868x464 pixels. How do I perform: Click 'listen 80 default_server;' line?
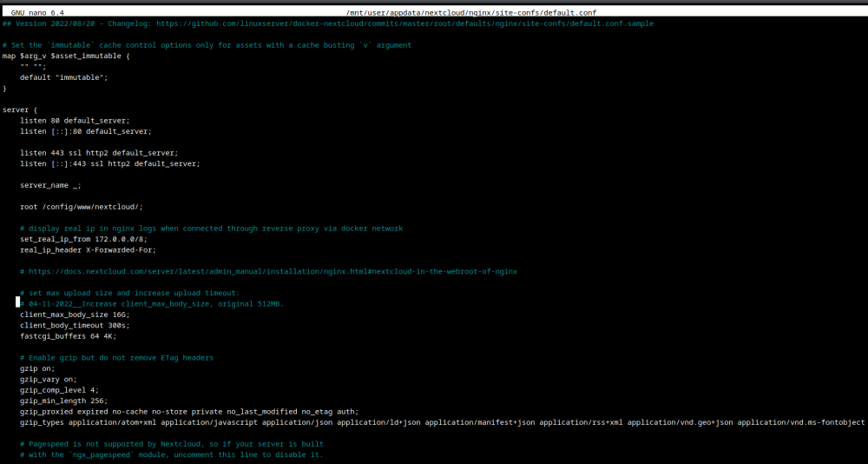pyautogui.click(x=75, y=120)
